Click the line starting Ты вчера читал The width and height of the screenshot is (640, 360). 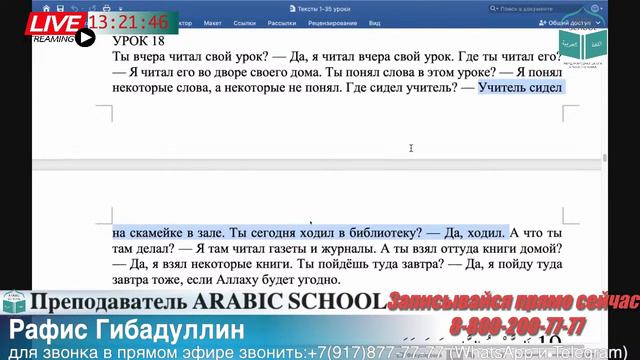coord(337,56)
